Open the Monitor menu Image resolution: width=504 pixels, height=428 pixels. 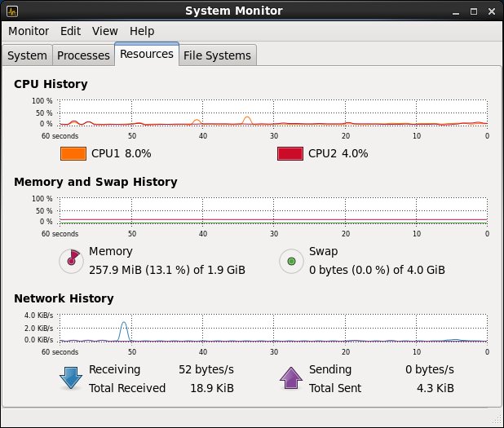(29, 31)
